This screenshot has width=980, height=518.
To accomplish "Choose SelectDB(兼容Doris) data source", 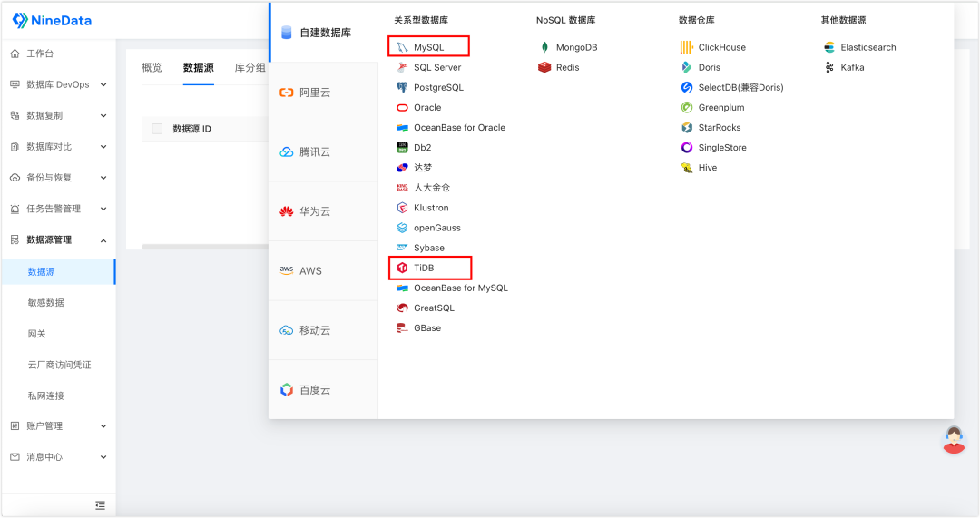I will tap(732, 87).
